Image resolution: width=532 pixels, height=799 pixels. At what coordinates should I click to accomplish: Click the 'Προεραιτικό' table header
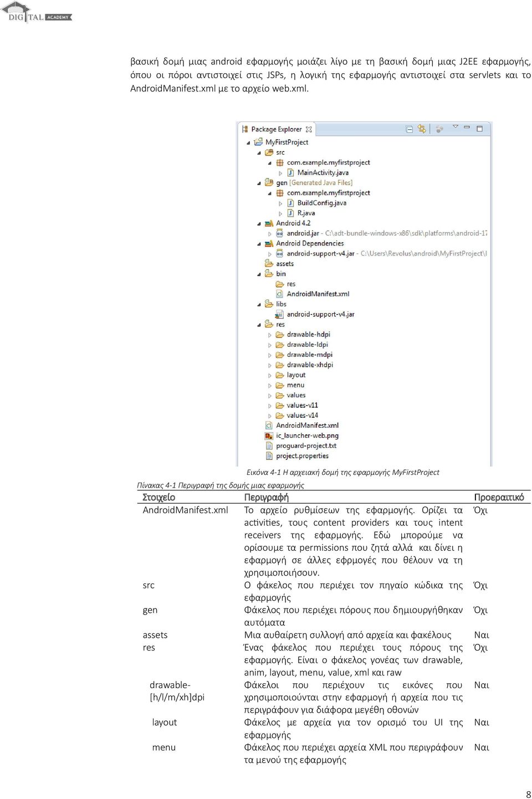499,497
